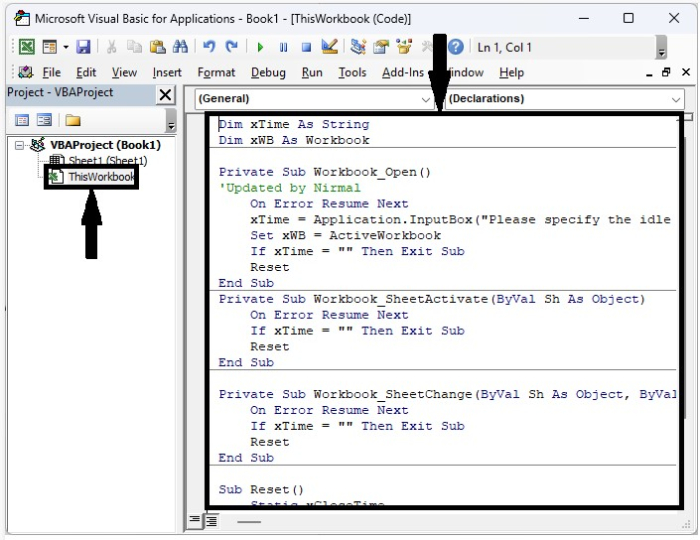Screen dimensions: 700x540
Task: Click the Copy icon in the toolbar
Action: pos(134,47)
